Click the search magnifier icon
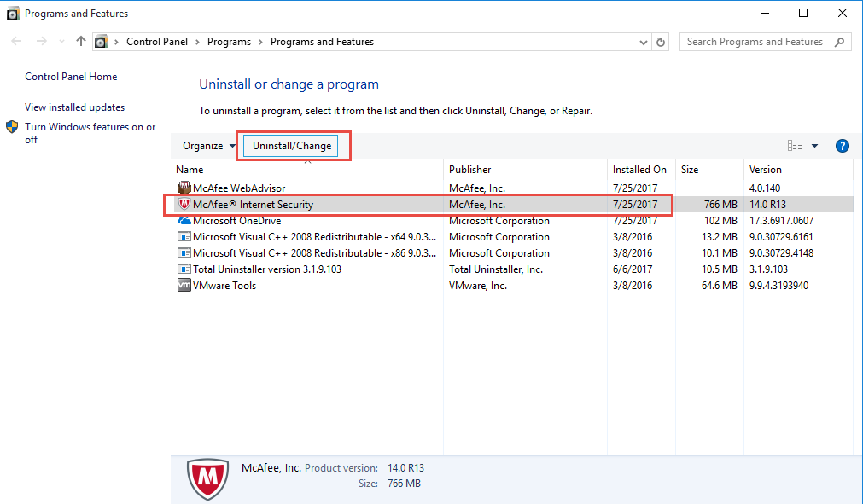 point(839,42)
